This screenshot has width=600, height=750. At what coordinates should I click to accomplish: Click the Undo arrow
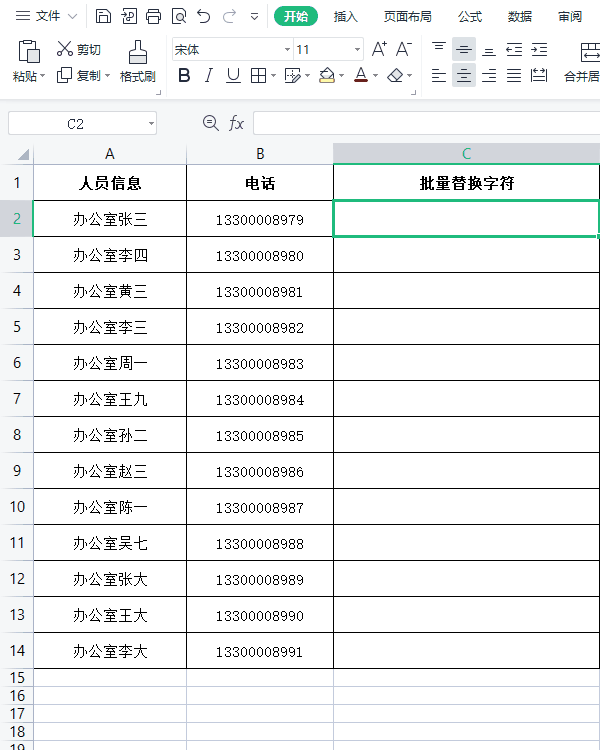click(204, 16)
